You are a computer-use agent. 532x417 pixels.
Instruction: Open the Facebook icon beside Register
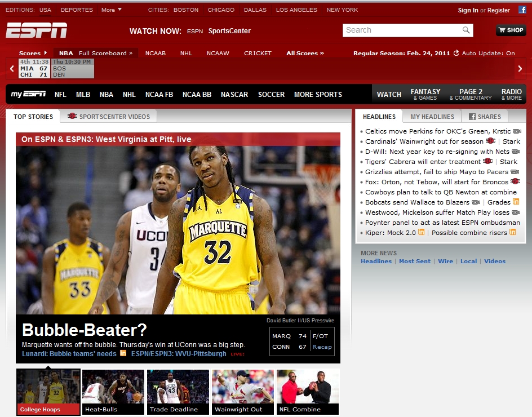tap(522, 10)
